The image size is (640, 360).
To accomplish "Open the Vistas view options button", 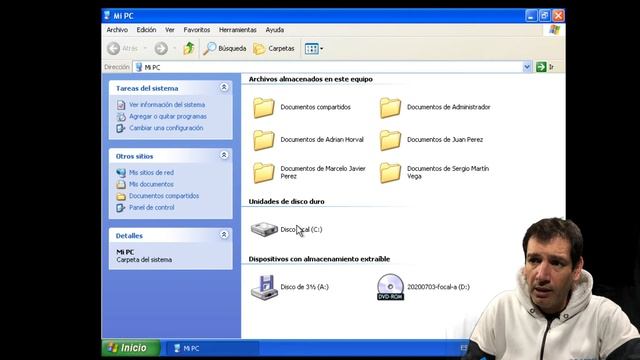I will click(x=313, y=49).
